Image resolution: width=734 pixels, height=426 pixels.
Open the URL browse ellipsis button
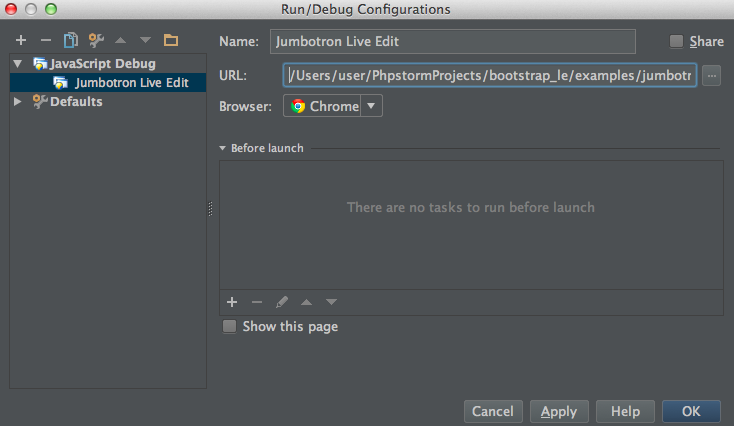[x=712, y=75]
